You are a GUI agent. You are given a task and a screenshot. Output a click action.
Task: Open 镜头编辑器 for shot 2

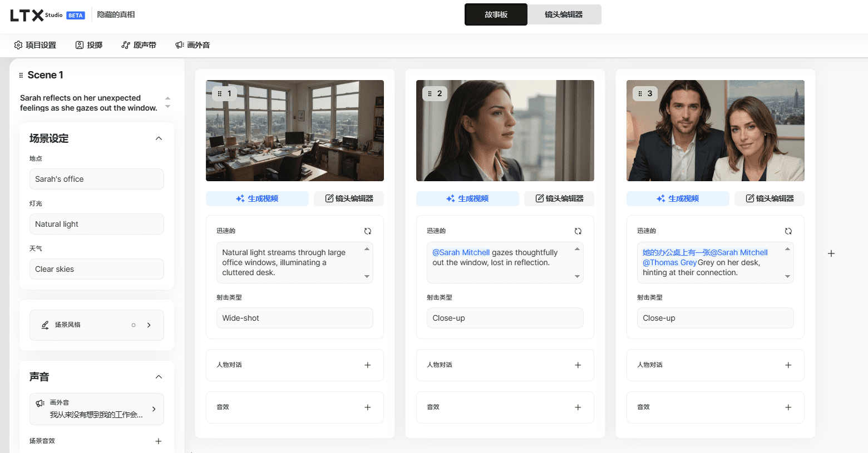point(559,198)
